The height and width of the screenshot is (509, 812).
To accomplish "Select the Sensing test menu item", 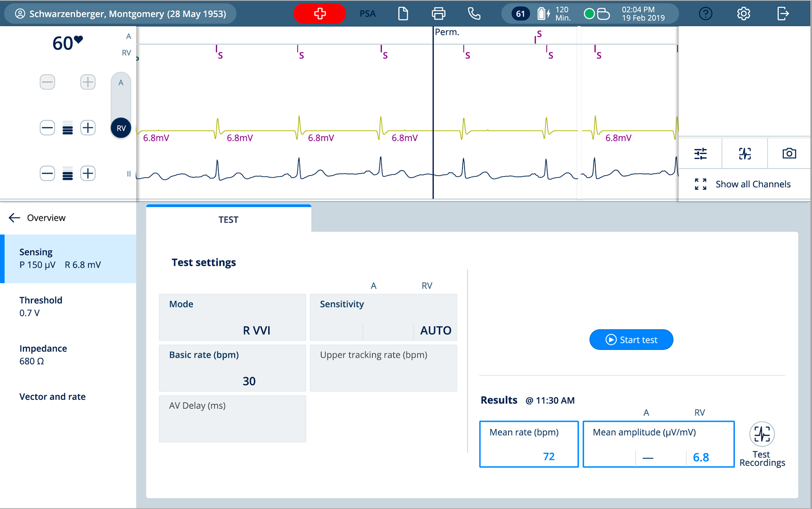I will click(68, 259).
